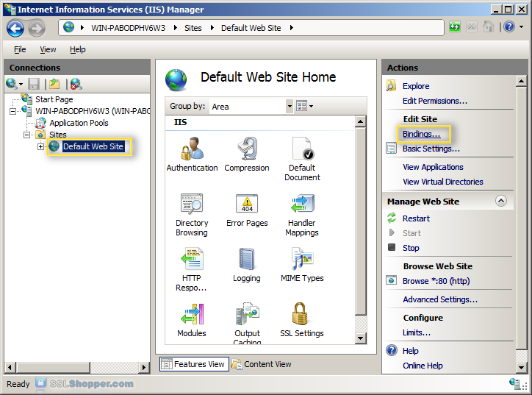Open the Error Pages feature
This screenshot has width=532, height=395.
tap(247, 210)
